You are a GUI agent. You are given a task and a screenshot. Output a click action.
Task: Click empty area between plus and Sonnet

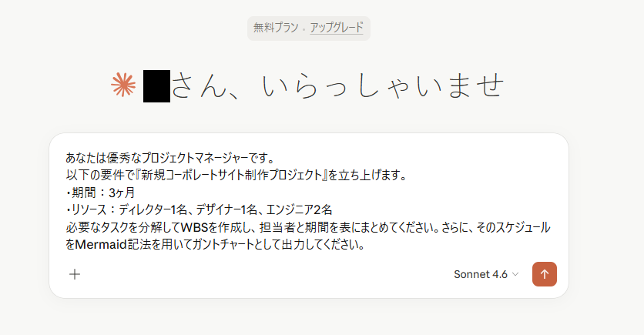[x=263, y=274]
